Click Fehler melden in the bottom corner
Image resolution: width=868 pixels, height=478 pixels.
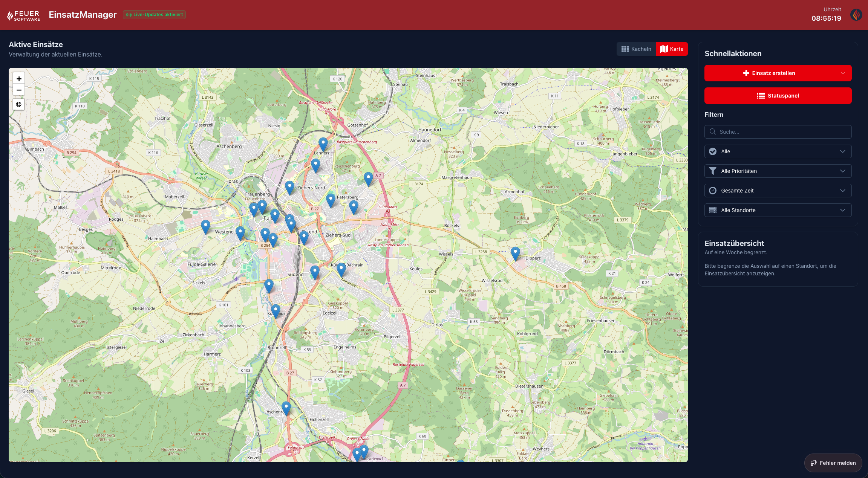(x=833, y=463)
